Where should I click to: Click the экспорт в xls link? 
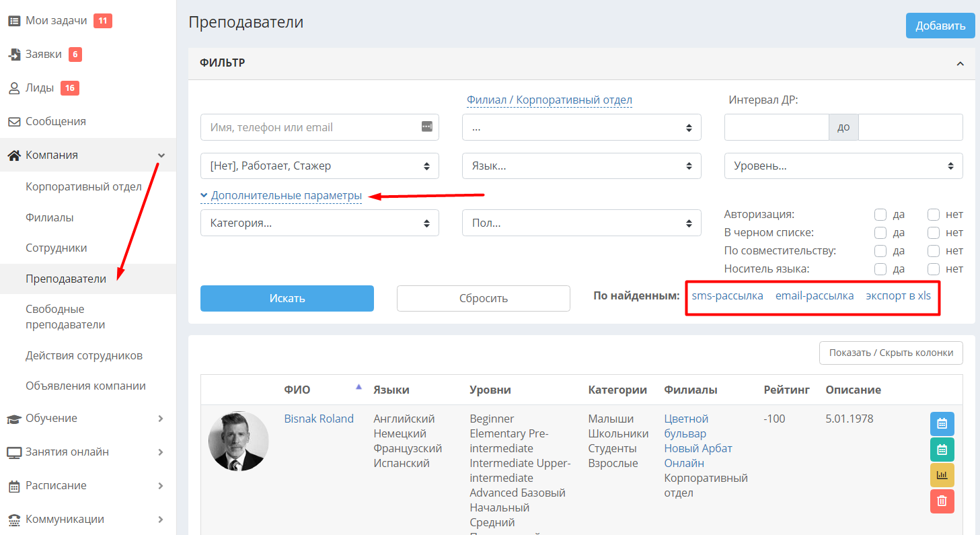pyautogui.click(x=899, y=295)
